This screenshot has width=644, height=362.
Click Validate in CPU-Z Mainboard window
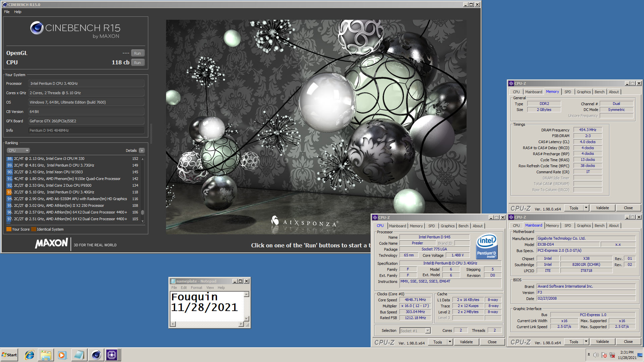602,342
